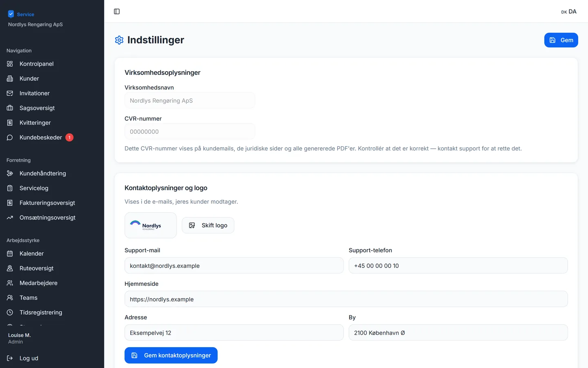
Task: Click the top Gem save button
Action: (x=561, y=40)
